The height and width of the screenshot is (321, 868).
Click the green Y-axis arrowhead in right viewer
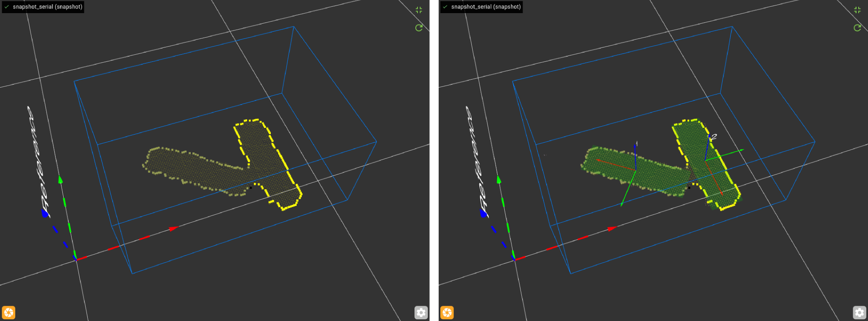[499, 180]
